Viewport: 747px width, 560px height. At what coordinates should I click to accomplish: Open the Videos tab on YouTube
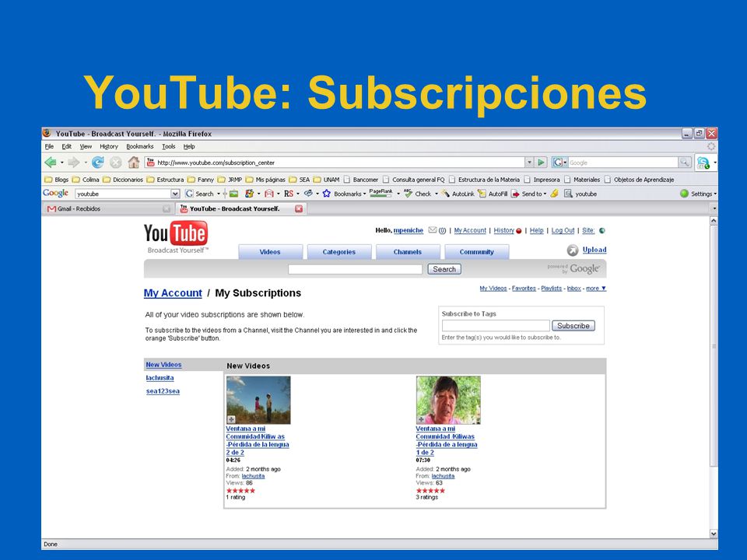click(270, 252)
